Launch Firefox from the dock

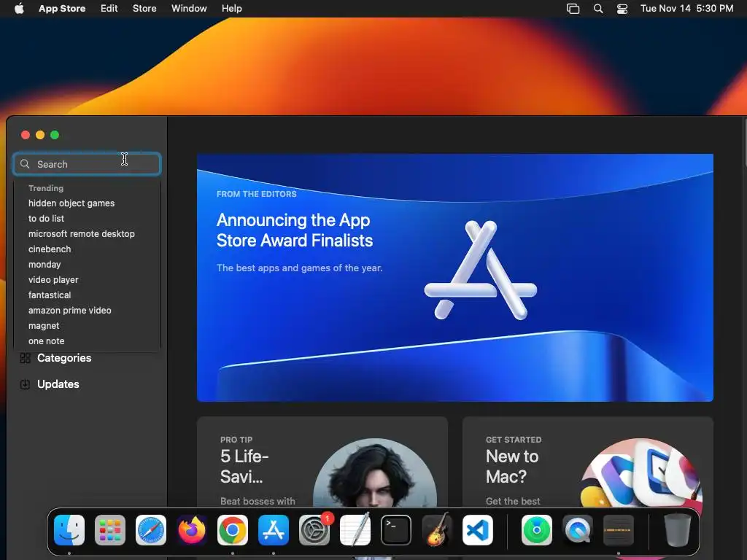192,530
